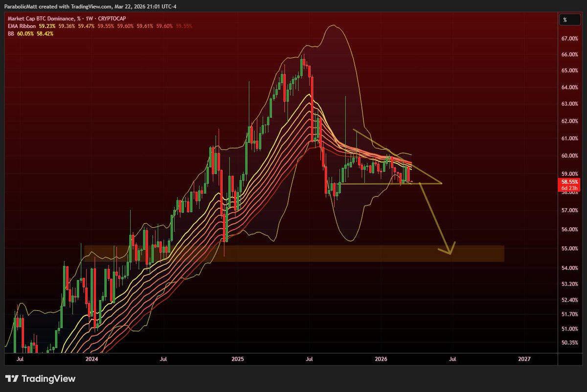Click the TradingView logo icon
This screenshot has height=392, width=587.
pyautogui.click(x=12, y=379)
